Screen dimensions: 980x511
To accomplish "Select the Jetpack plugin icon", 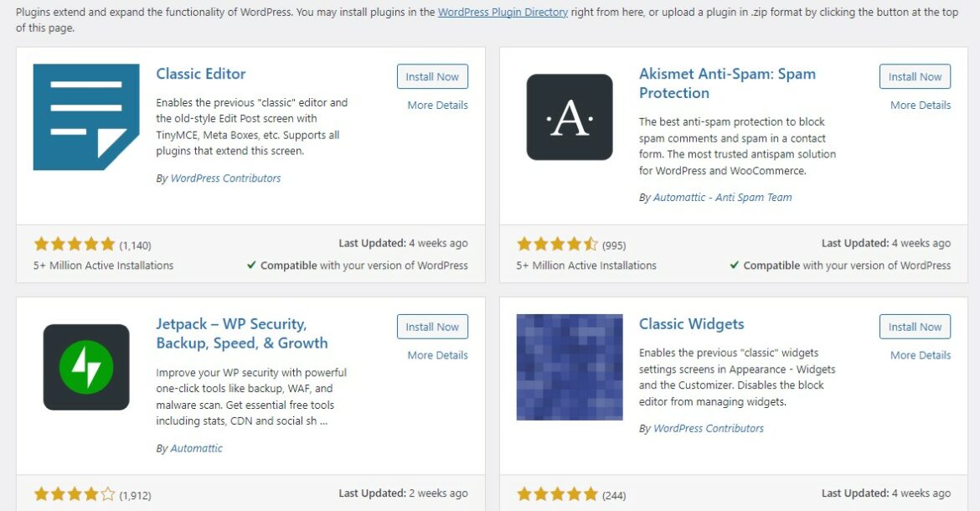I will pyautogui.click(x=86, y=366).
